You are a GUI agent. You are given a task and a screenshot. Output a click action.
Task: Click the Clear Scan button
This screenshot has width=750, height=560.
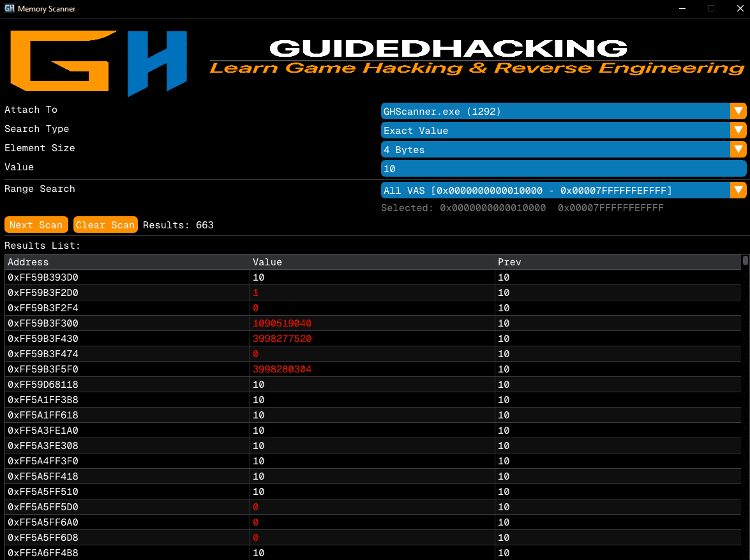point(105,225)
